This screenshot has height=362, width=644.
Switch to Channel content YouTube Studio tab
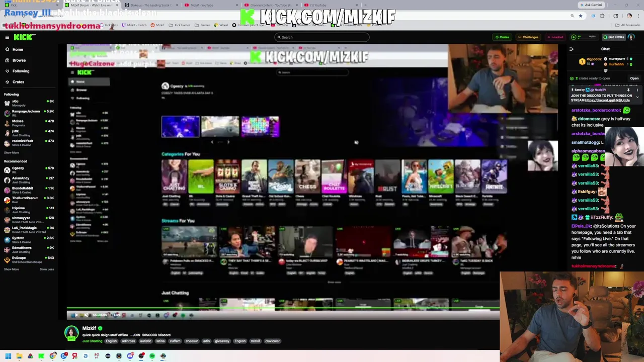pyautogui.click(x=272, y=5)
